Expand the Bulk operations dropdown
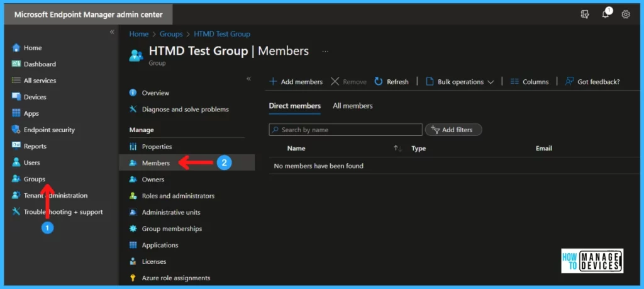Viewport: 644px width, 289px height. [460, 82]
